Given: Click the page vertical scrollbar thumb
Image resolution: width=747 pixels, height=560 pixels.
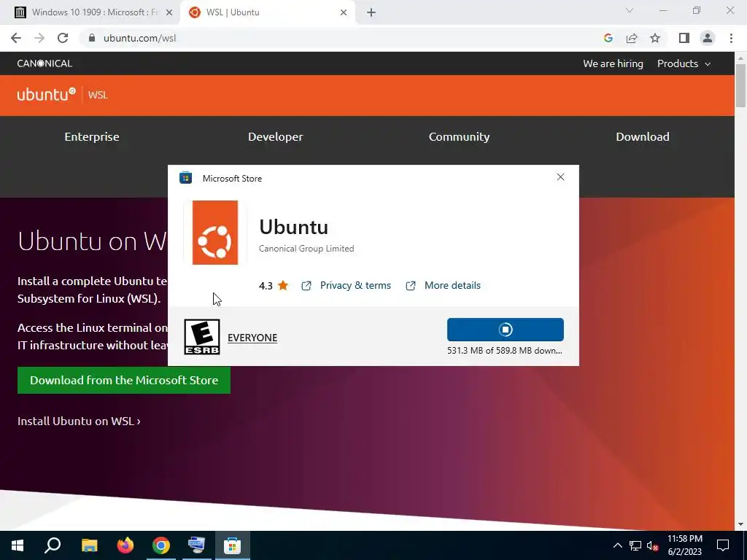Looking at the screenshot, I should 740,85.
